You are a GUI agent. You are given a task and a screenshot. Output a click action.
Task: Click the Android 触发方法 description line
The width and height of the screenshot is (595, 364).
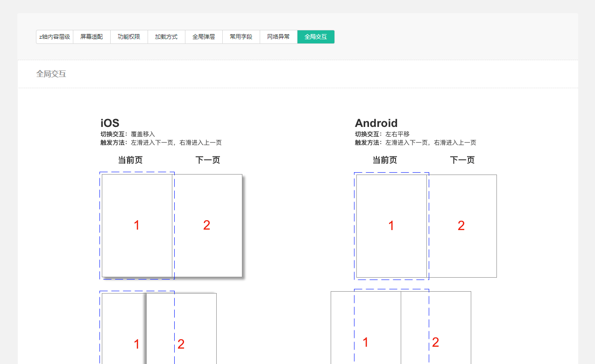(x=416, y=143)
